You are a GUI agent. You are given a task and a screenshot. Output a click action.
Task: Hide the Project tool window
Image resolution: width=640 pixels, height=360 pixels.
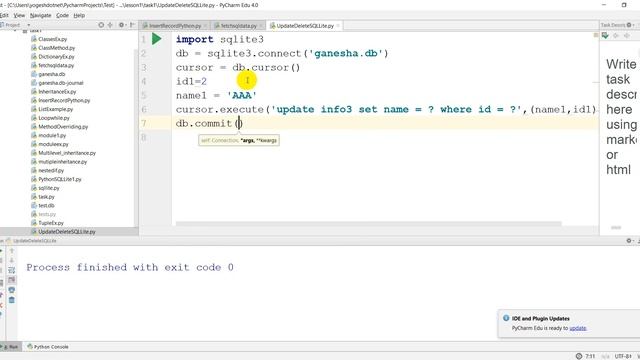click(132, 25)
